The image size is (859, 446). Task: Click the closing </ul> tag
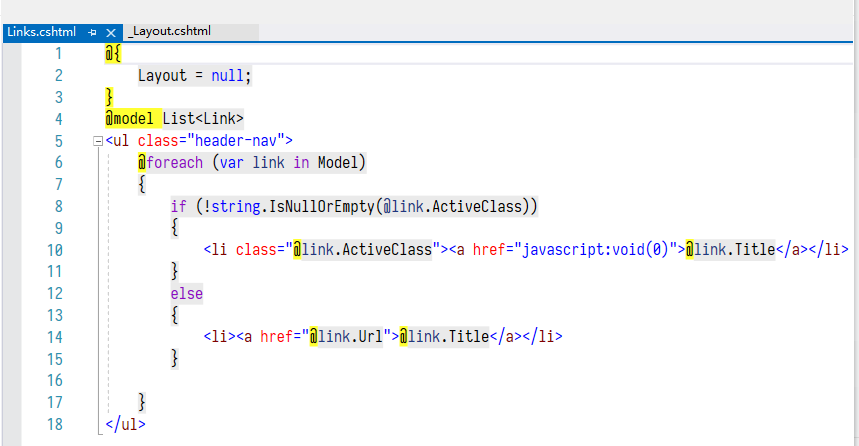(125, 424)
